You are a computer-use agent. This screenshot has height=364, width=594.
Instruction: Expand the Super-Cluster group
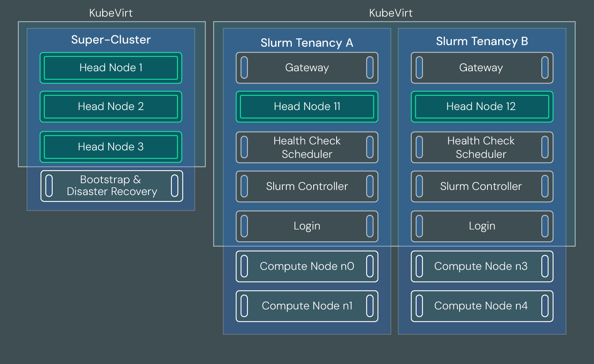click(111, 40)
